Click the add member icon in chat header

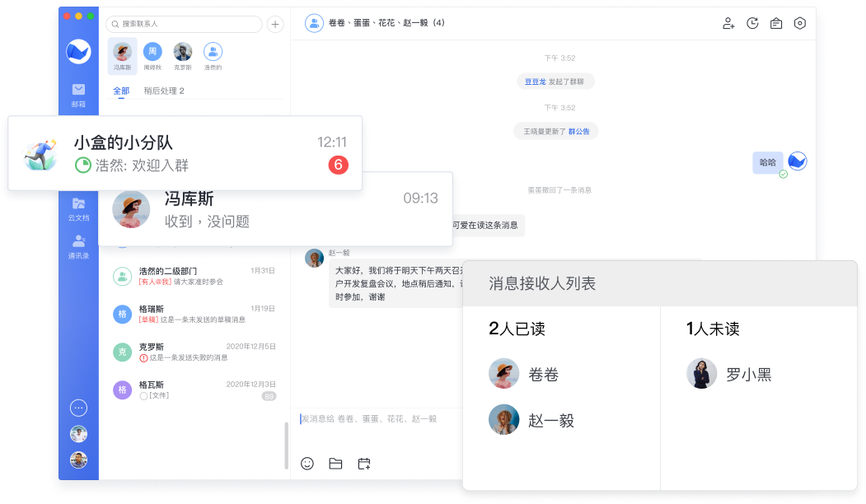click(728, 24)
